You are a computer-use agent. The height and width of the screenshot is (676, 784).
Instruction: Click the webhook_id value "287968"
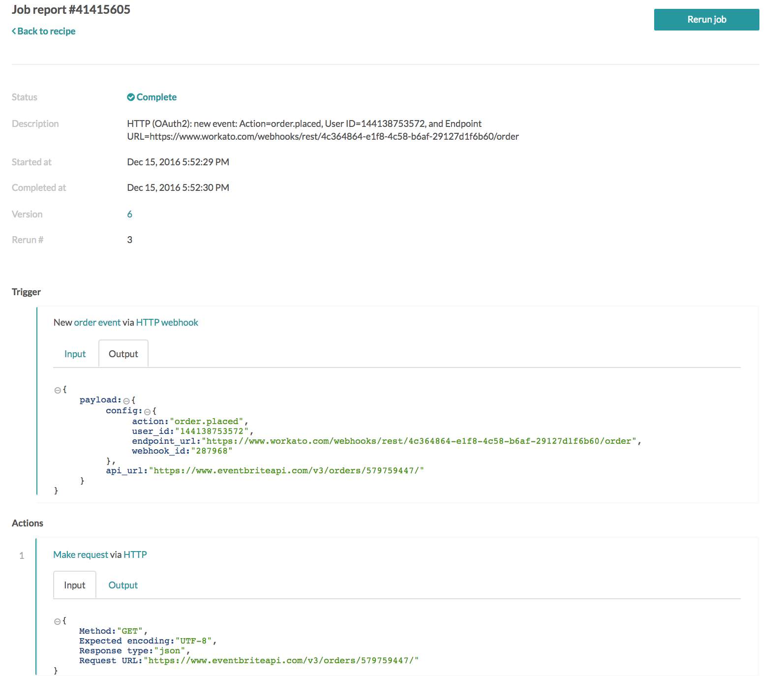(212, 451)
